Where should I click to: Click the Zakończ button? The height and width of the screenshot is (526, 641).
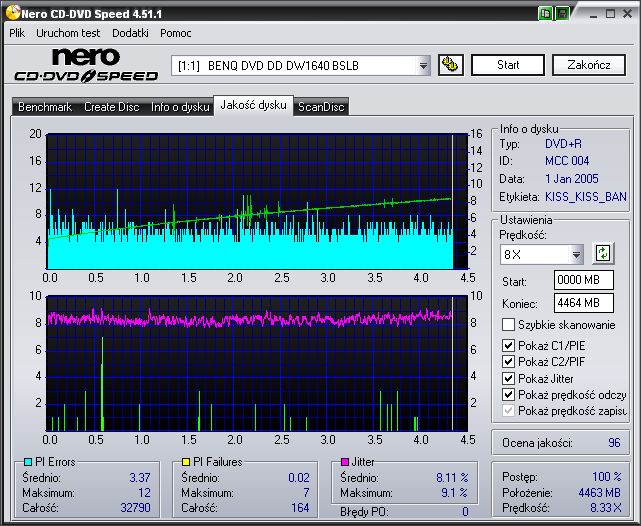point(589,65)
